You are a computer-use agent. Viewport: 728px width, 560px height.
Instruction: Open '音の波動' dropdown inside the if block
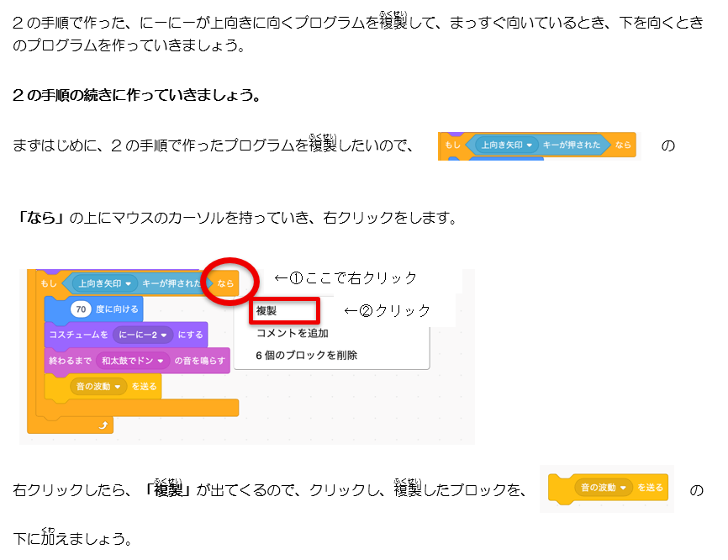click(x=98, y=386)
